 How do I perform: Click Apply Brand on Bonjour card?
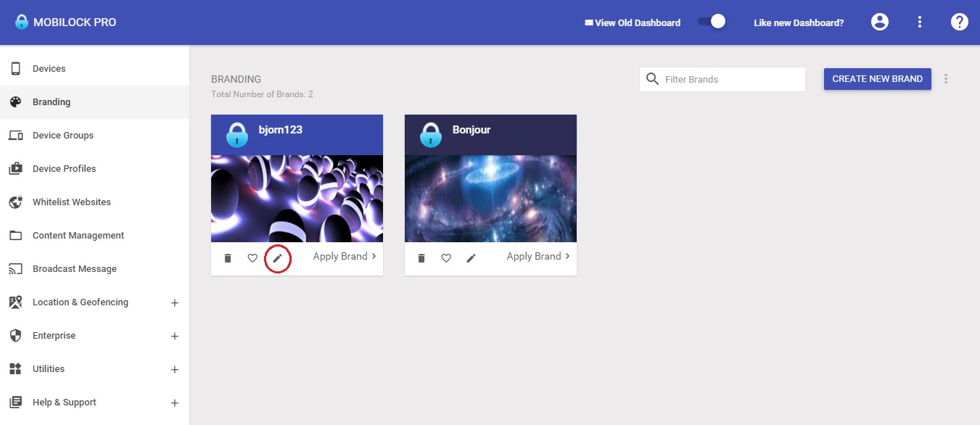point(539,257)
